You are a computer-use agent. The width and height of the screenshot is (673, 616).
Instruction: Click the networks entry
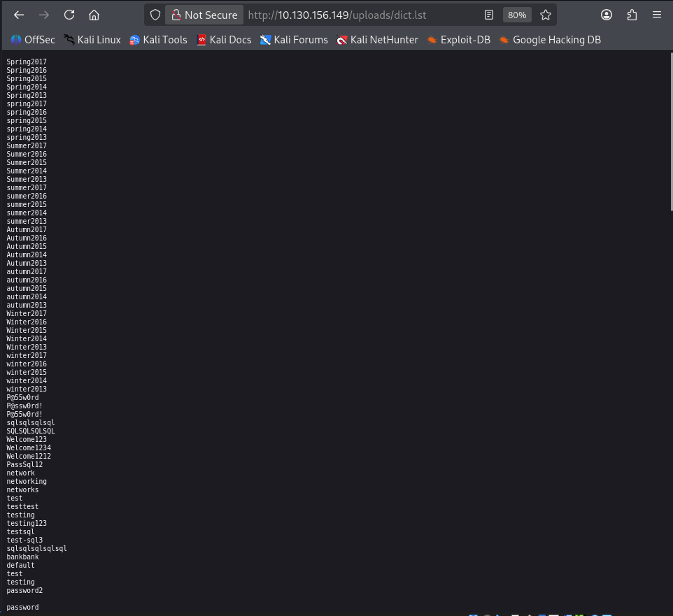pyautogui.click(x=22, y=490)
